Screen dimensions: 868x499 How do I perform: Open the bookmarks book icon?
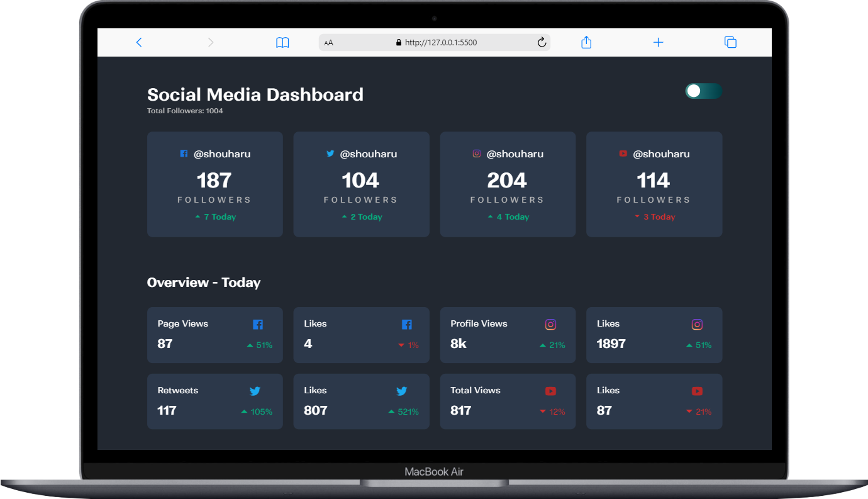282,43
